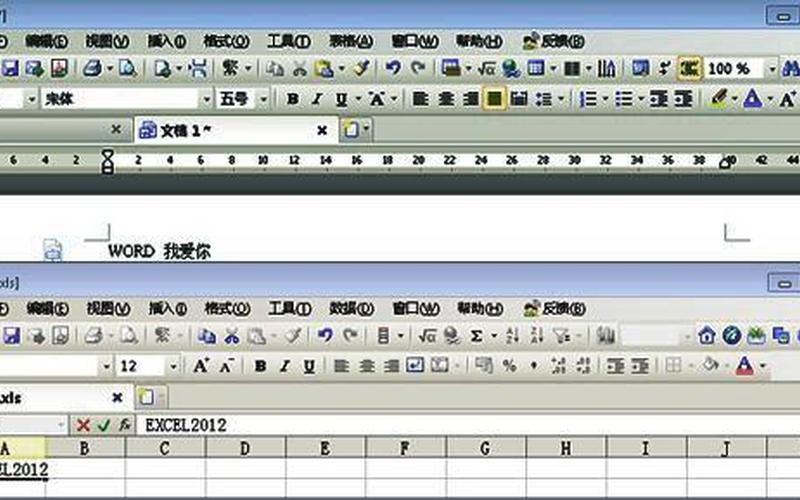
Task: Click the Print icon in the document toolbar
Action: [92, 68]
